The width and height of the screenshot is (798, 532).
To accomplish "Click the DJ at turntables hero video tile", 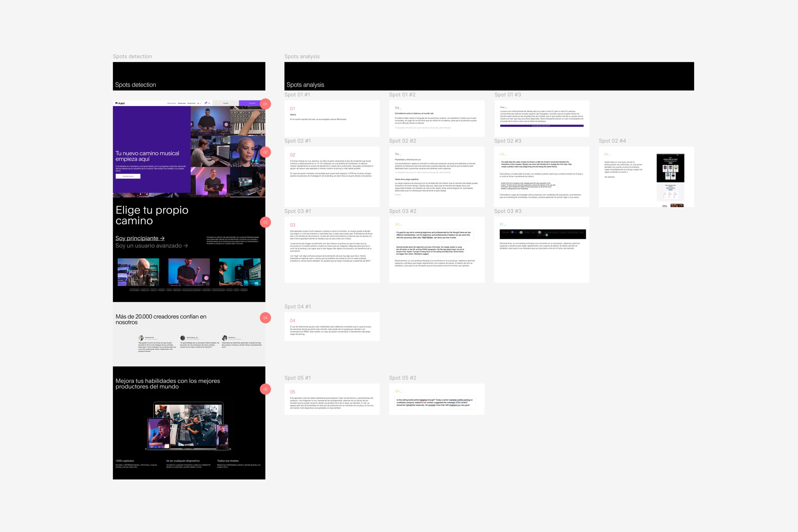I will (x=210, y=121).
